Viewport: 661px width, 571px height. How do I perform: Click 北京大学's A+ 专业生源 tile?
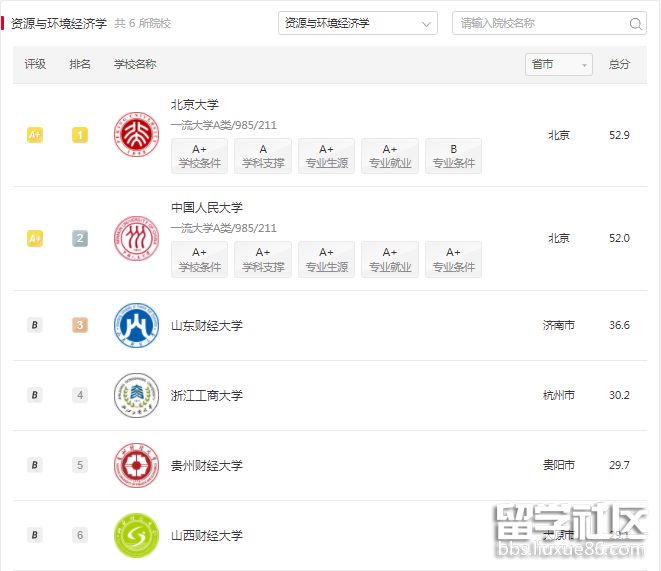coord(326,156)
